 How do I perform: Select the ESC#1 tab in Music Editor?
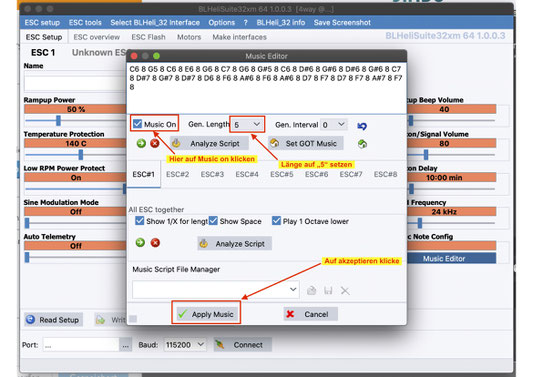pos(143,174)
